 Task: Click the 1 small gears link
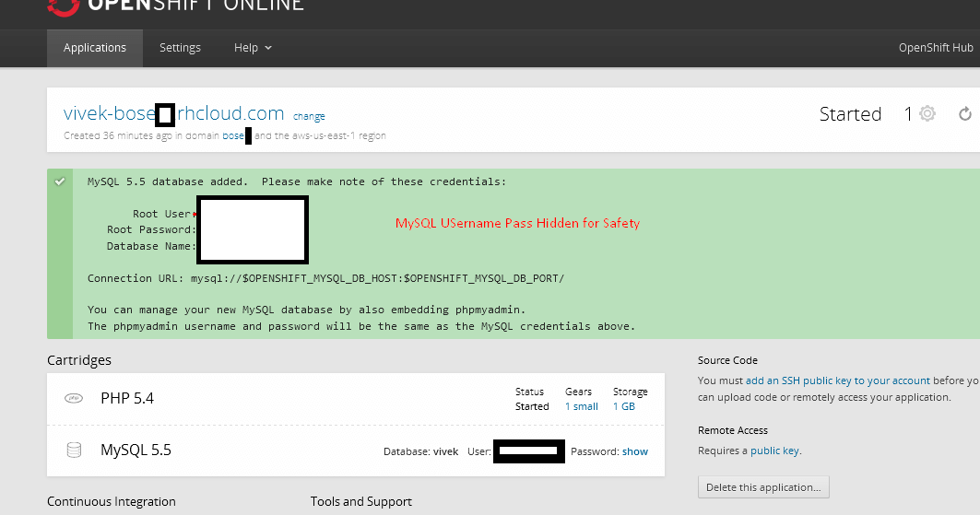tap(581, 406)
